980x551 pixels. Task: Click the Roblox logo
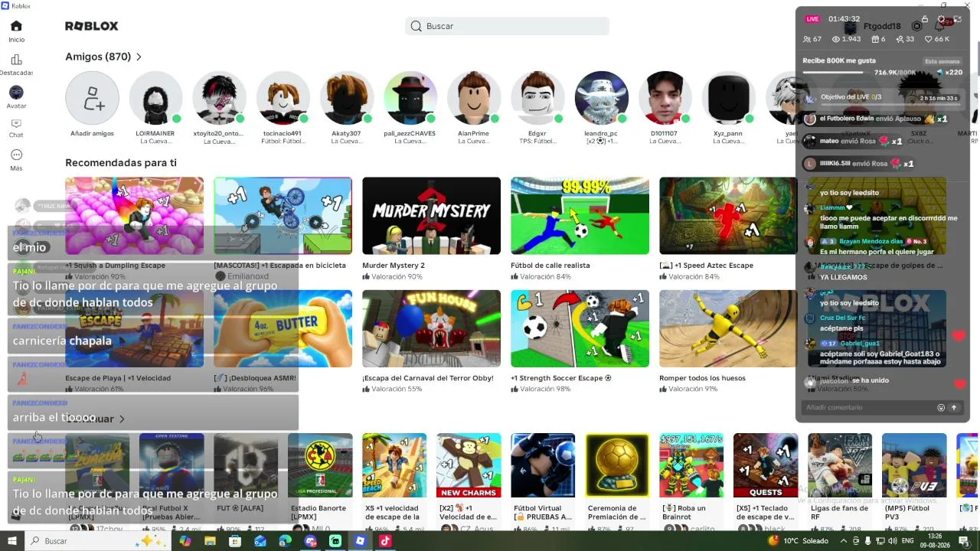click(x=92, y=26)
